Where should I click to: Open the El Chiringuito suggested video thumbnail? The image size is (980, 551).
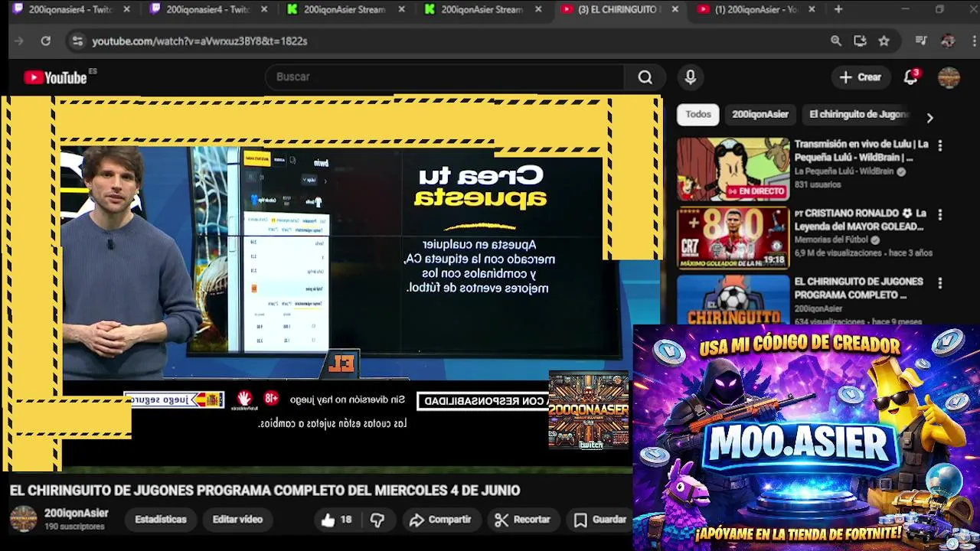(733, 299)
